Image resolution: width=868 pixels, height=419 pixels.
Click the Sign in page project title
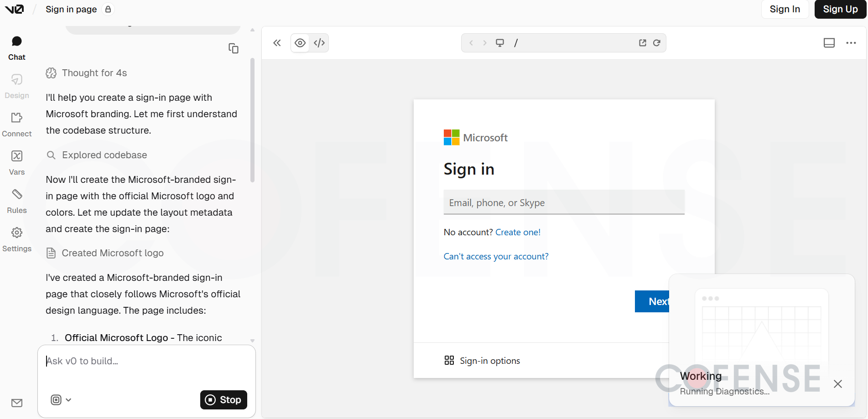71,9
